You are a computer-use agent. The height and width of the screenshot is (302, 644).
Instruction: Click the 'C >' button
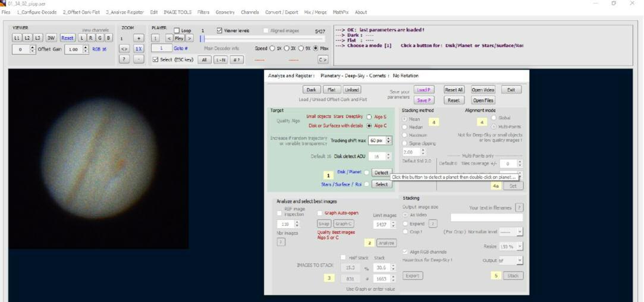(323, 59)
